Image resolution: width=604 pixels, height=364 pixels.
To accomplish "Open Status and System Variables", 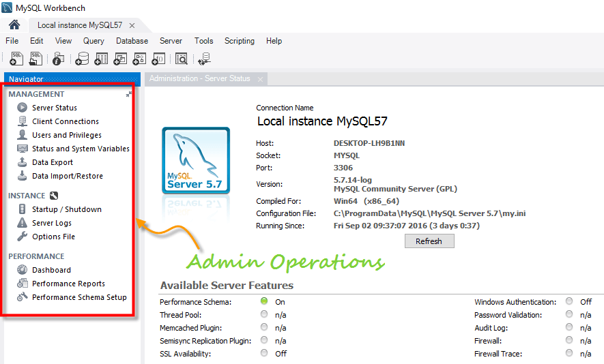I will tap(81, 149).
